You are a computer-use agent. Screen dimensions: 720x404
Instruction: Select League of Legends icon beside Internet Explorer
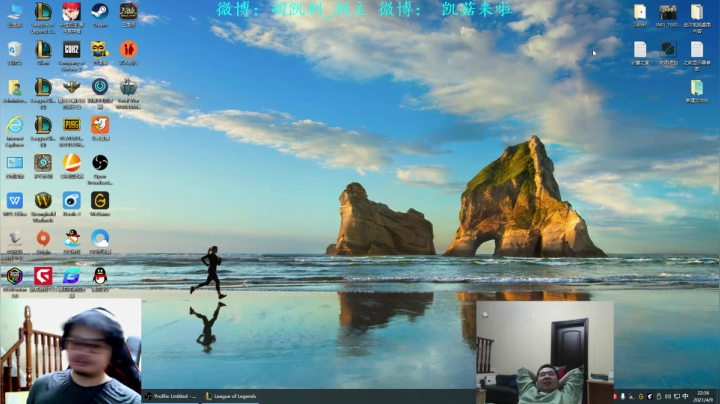pos(43,125)
